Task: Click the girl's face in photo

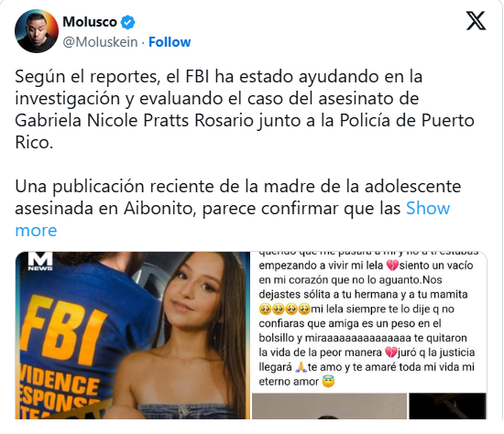Action: (x=190, y=291)
